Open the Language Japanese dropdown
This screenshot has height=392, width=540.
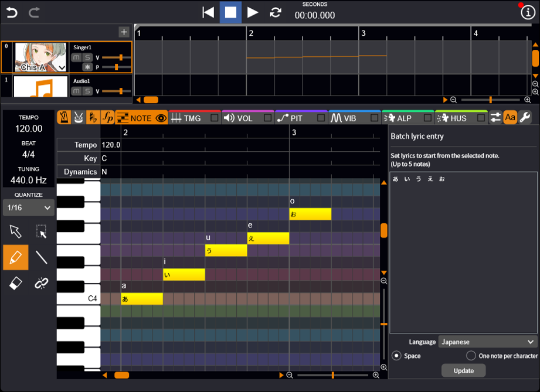click(488, 342)
